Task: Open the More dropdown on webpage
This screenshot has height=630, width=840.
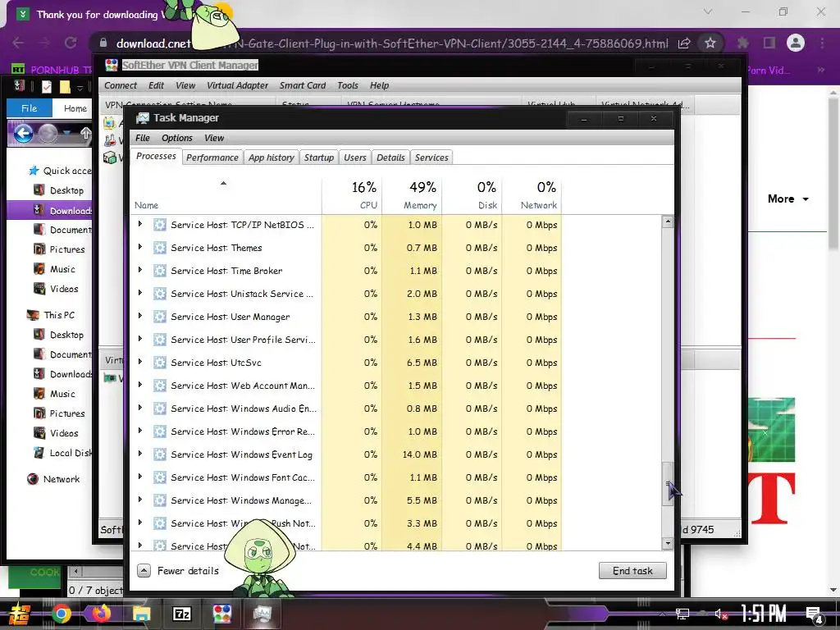Action: (x=787, y=199)
